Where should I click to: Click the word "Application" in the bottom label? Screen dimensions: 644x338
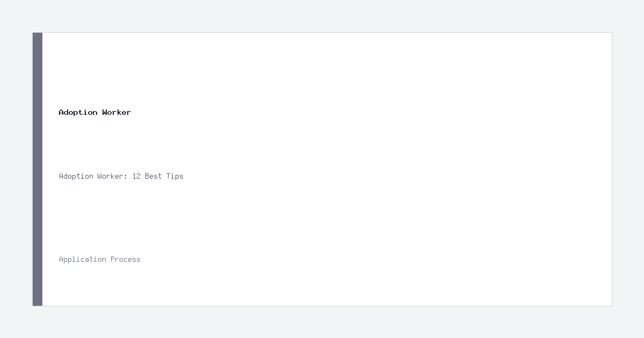(x=83, y=259)
